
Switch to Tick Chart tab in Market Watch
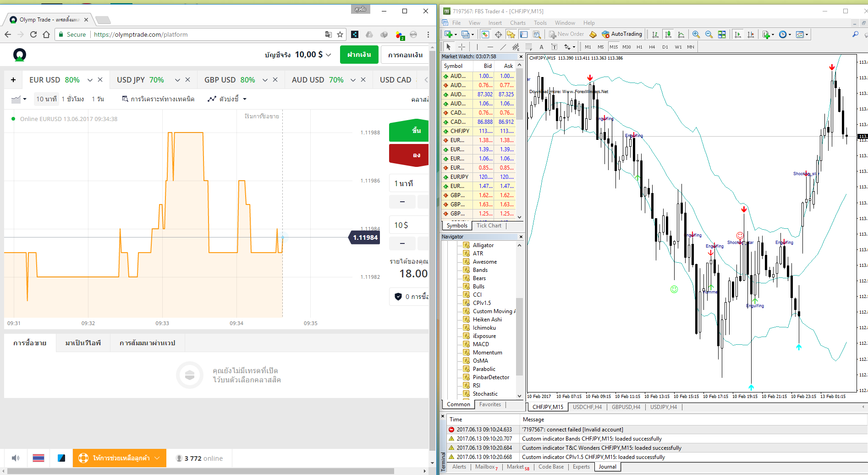(489, 226)
